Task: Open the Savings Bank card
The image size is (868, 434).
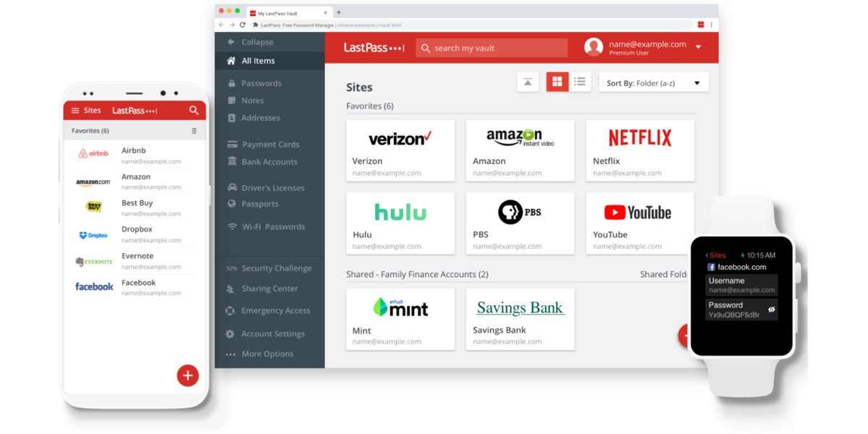Action: point(521,319)
